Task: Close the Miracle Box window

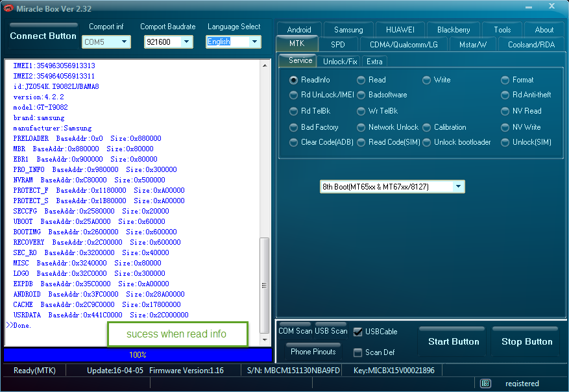Action: point(551,6)
